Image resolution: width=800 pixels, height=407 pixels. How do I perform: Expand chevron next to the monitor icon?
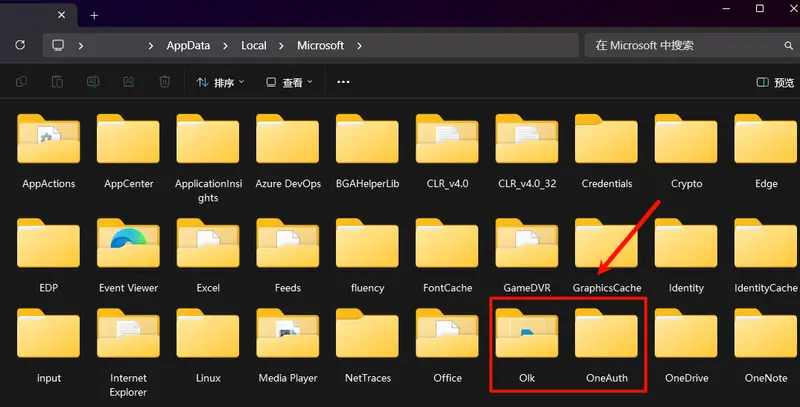(81, 45)
